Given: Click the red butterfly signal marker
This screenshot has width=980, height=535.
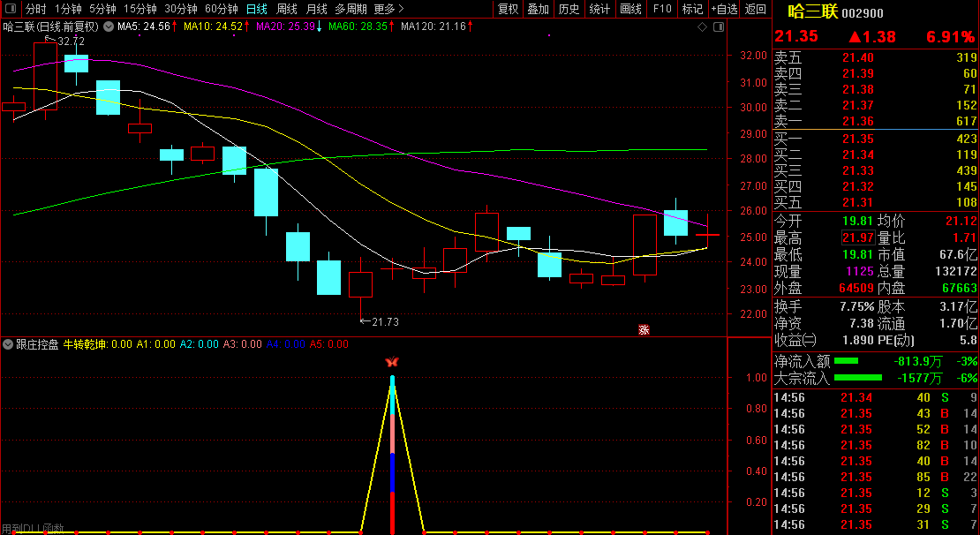Looking at the screenshot, I should tap(392, 362).
